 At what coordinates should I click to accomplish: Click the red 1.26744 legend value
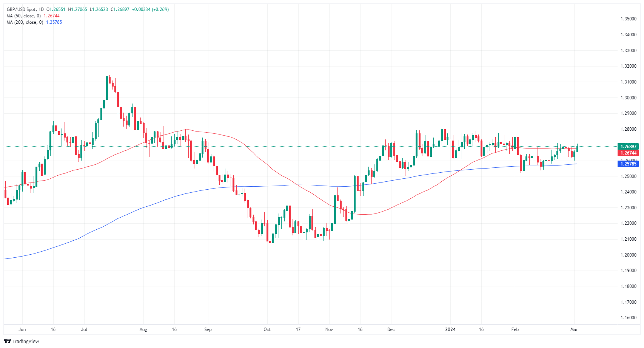pos(52,16)
